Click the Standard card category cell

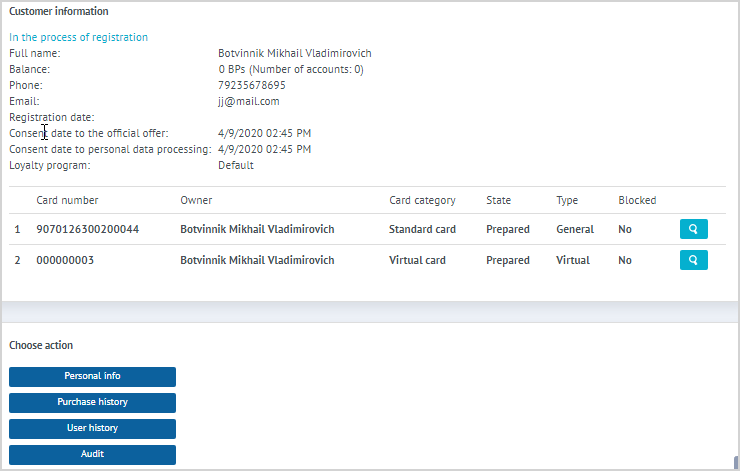click(422, 229)
